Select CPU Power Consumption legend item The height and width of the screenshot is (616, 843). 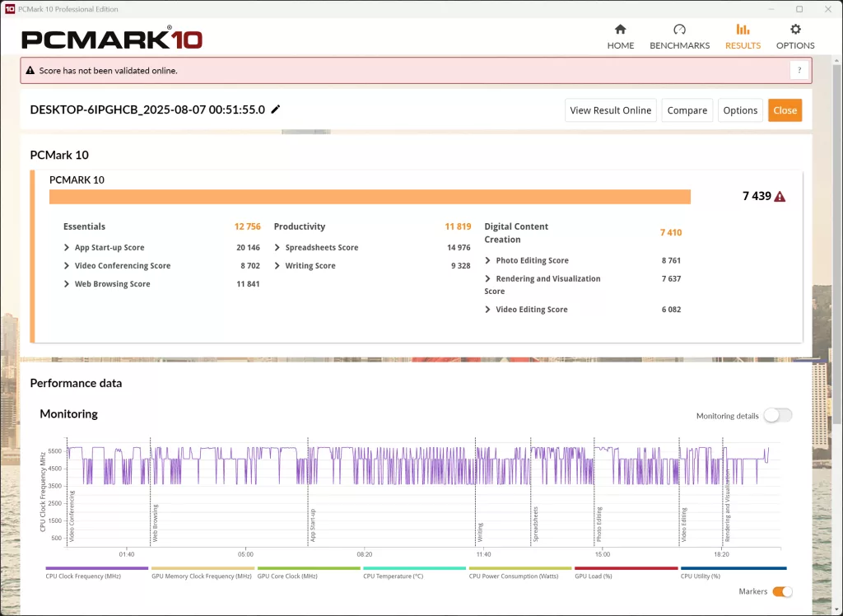520,572
